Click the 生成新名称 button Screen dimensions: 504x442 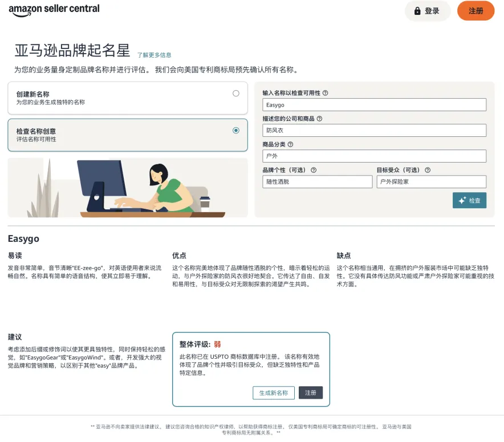274,393
